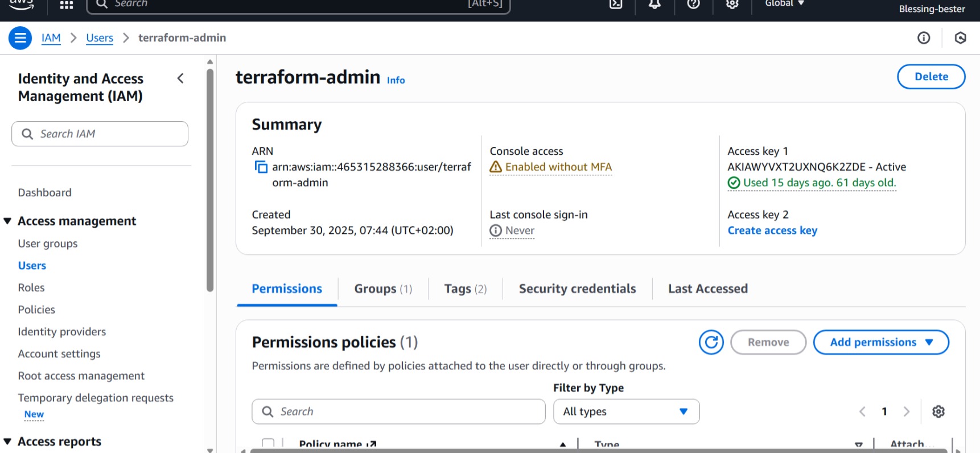This screenshot has width=980, height=453.
Task: Click the New badge under delegation requests
Action: [34, 414]
